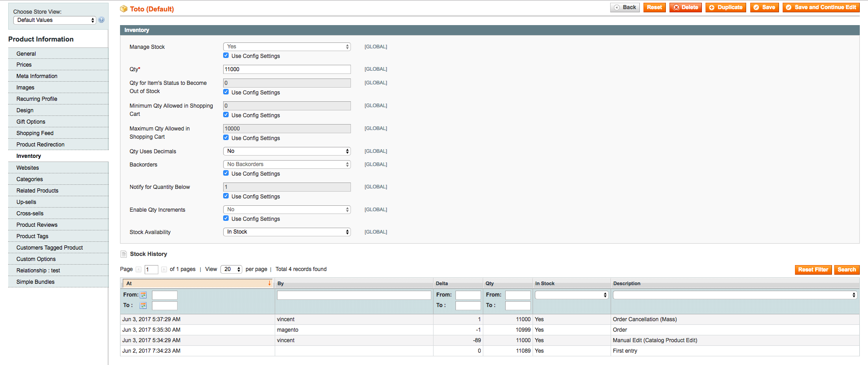Click the By filter input field
Image resolution: width=868 pixels, height=365 pixels.
click(x=354, y=295)
